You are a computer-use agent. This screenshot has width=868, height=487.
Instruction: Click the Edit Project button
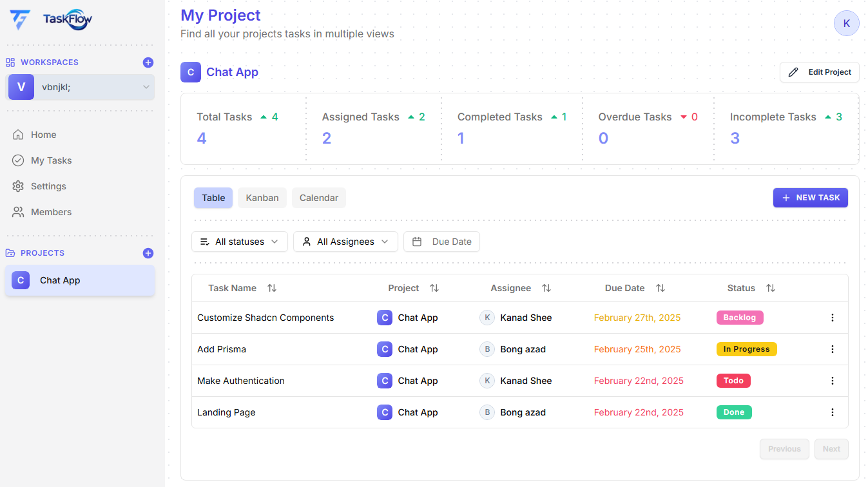click(819, 72)
